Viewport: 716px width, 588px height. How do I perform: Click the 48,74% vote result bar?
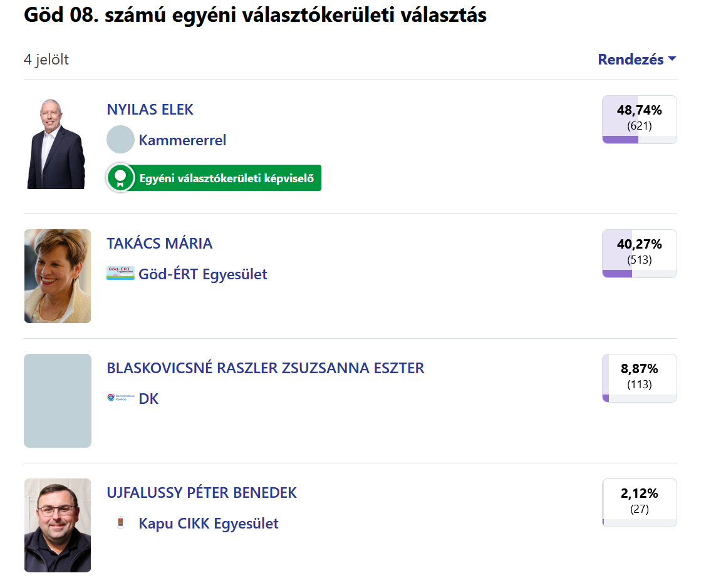point(639,120)
